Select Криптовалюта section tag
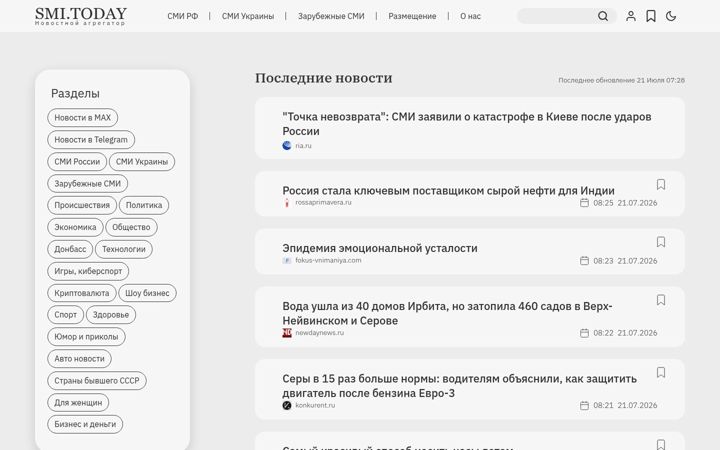 (x=82, y=293)
